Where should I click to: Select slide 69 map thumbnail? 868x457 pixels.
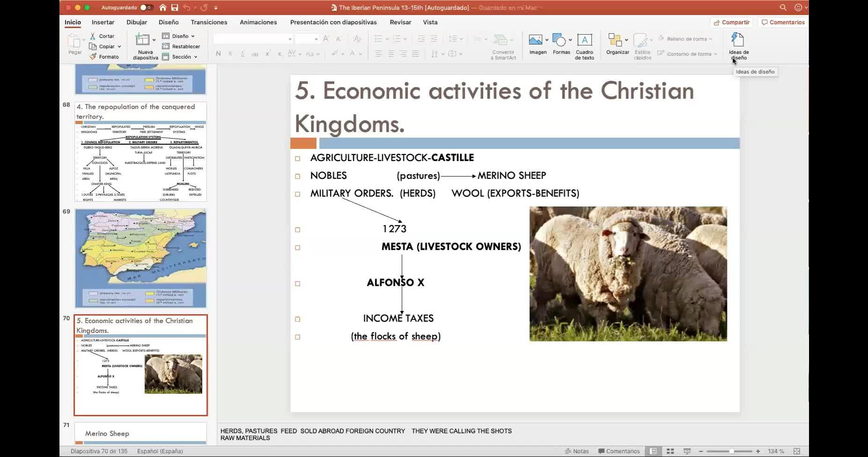click(140, 258)
